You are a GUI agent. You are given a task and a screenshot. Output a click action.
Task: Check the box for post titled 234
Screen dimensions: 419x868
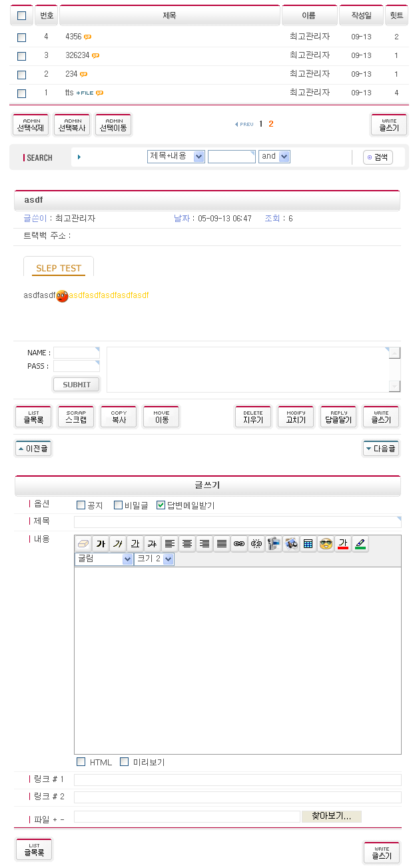pos(22,75)
